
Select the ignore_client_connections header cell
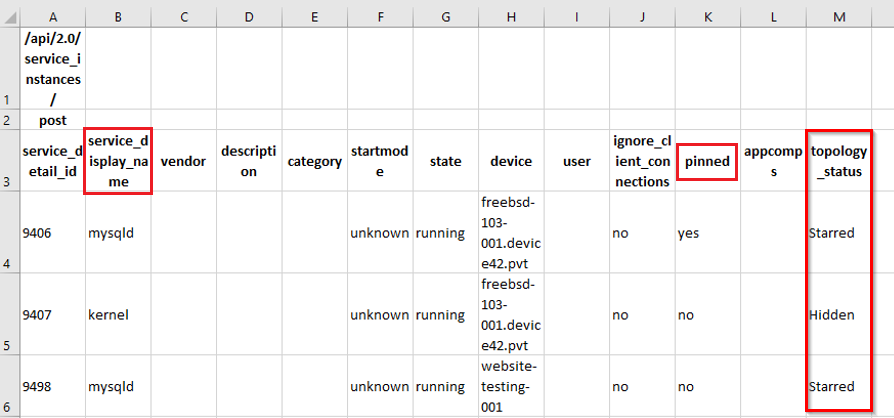point(641,161)
